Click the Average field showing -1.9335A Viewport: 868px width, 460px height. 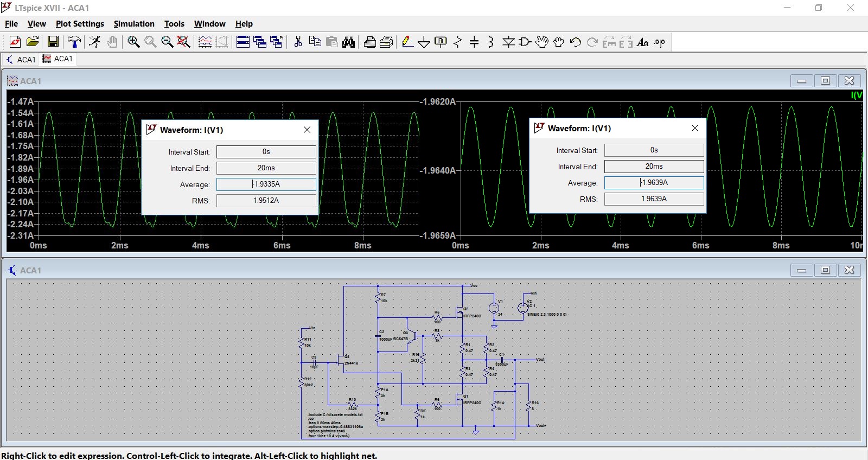pyautogui.click(x=266, y=184)
